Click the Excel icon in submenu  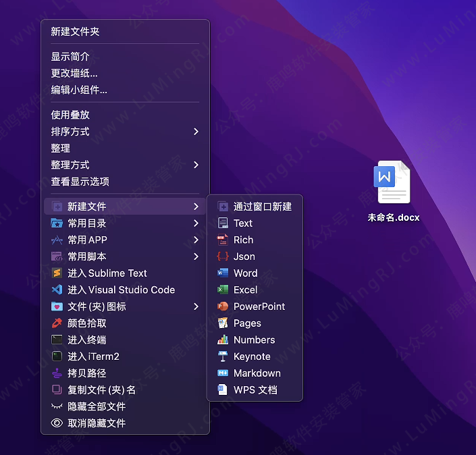coord(223,290)
